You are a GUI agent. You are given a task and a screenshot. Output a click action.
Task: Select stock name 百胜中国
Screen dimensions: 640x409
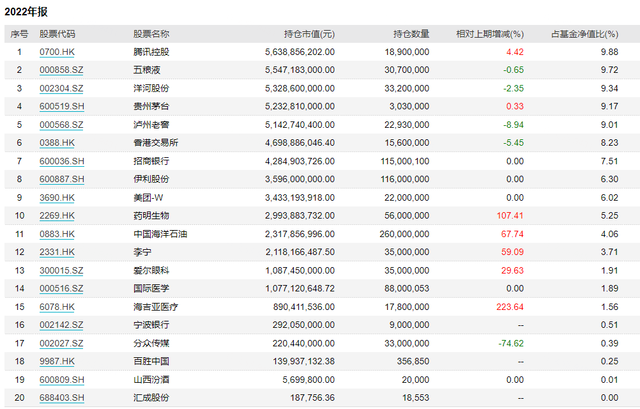coord(151,361)
